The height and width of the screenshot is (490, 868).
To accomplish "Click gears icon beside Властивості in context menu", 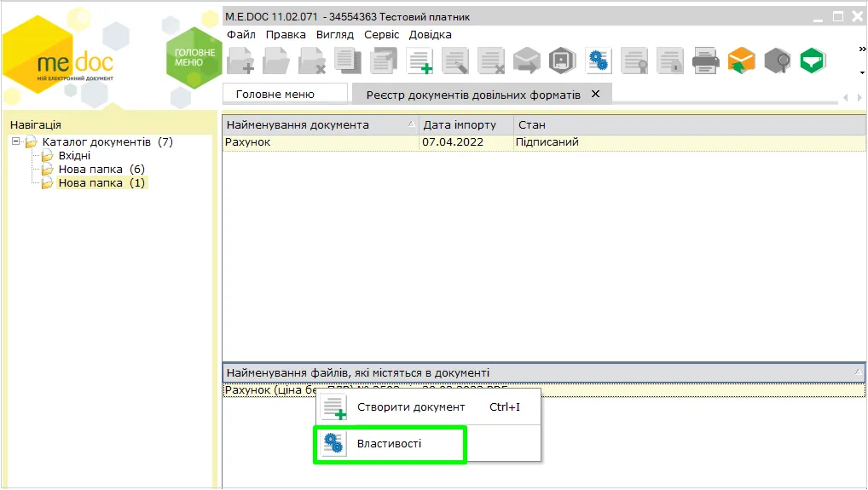I will [333, 443].
